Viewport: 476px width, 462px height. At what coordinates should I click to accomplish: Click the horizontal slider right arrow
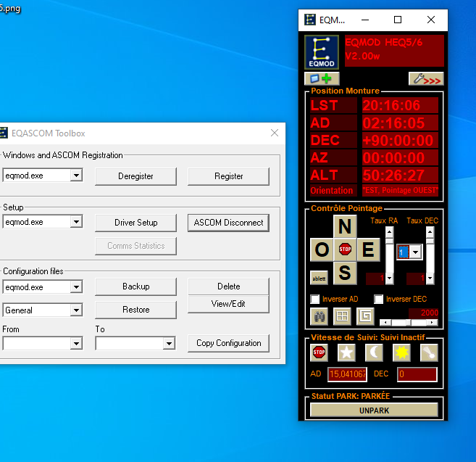[x=432, y=323]
